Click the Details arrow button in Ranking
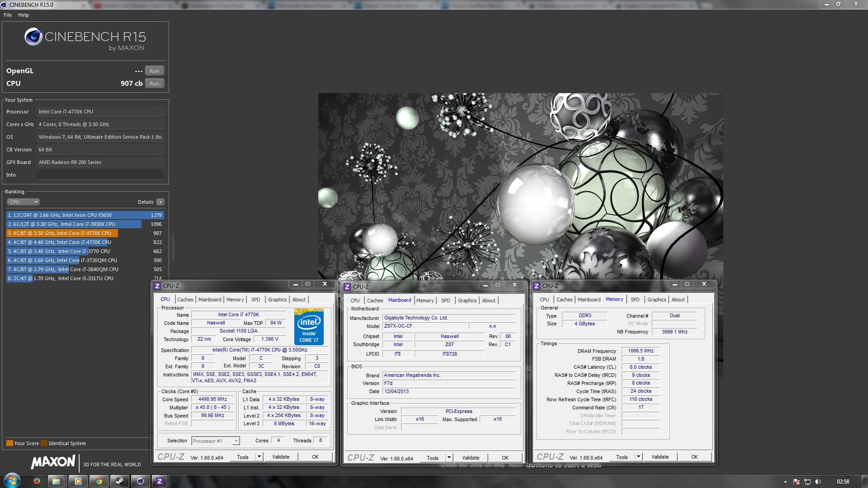Image resolution: width=868 pixels, height=488 pixels. click(x=160, y=202)
